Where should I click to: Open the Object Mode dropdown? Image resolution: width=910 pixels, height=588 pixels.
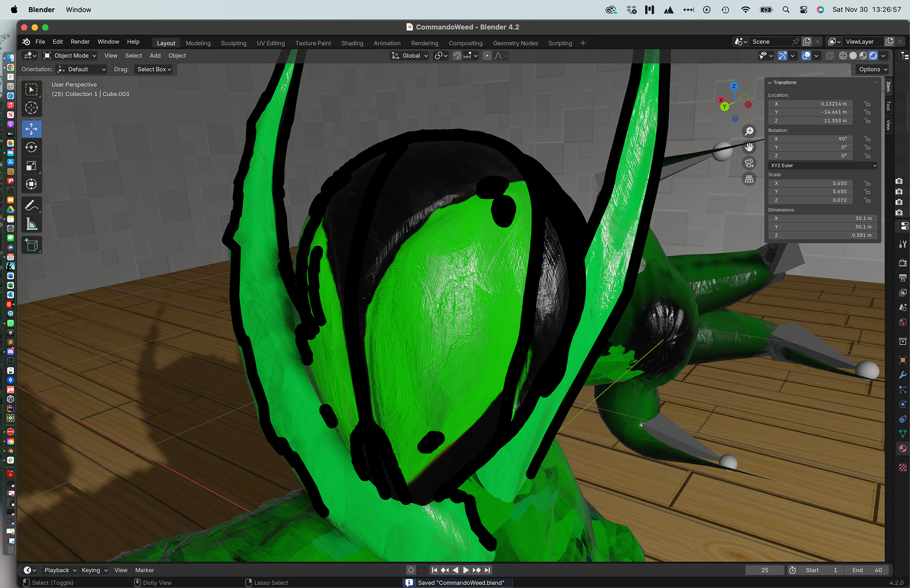tap(70, 56)
